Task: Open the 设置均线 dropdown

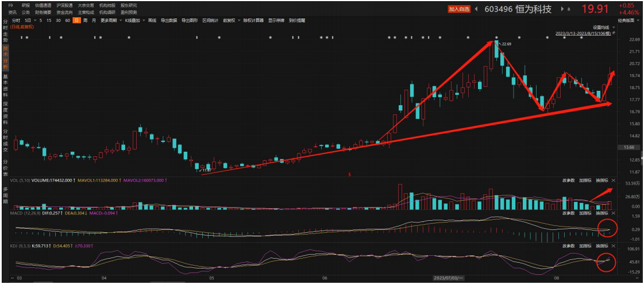Action: [x=602, y=27]
